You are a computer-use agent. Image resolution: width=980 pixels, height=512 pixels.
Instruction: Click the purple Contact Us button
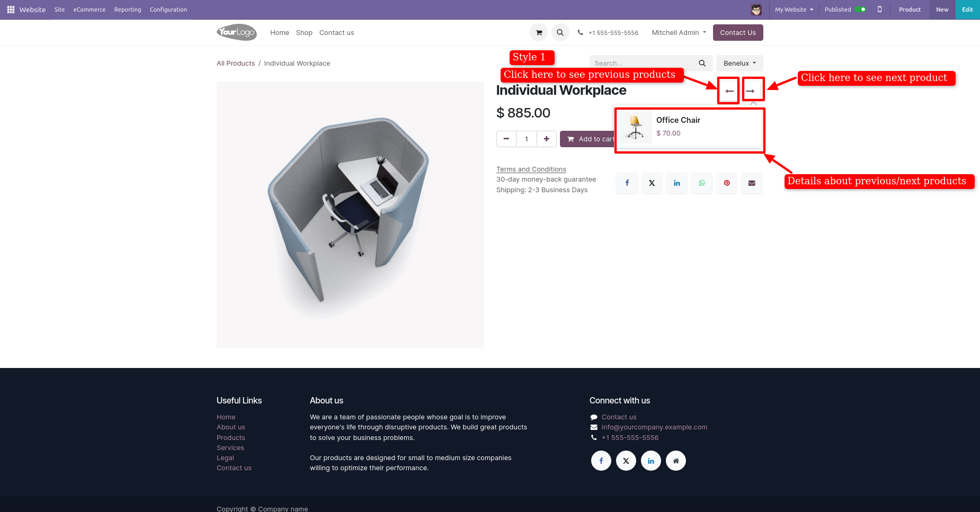coord(738,32)
